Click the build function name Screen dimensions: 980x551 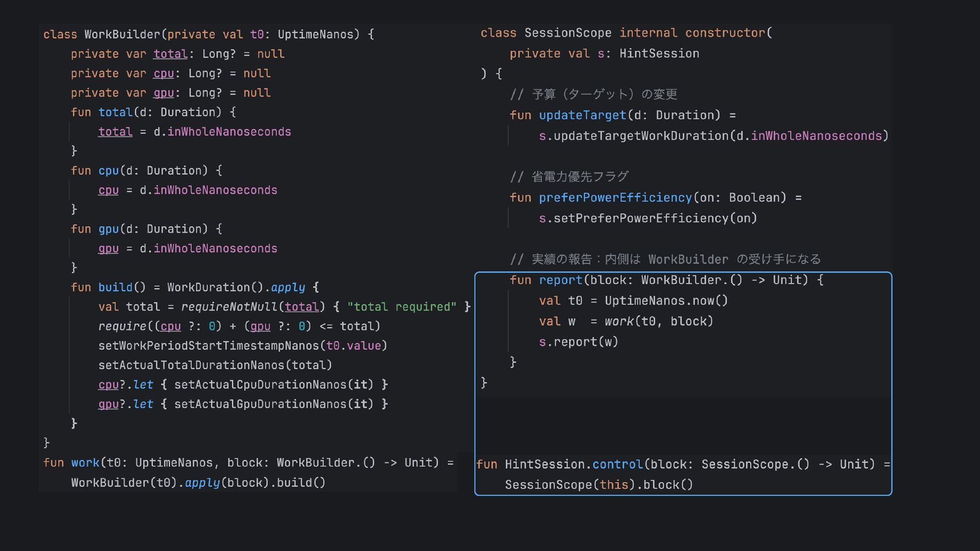pyautogui.click(x=115, y=287)
